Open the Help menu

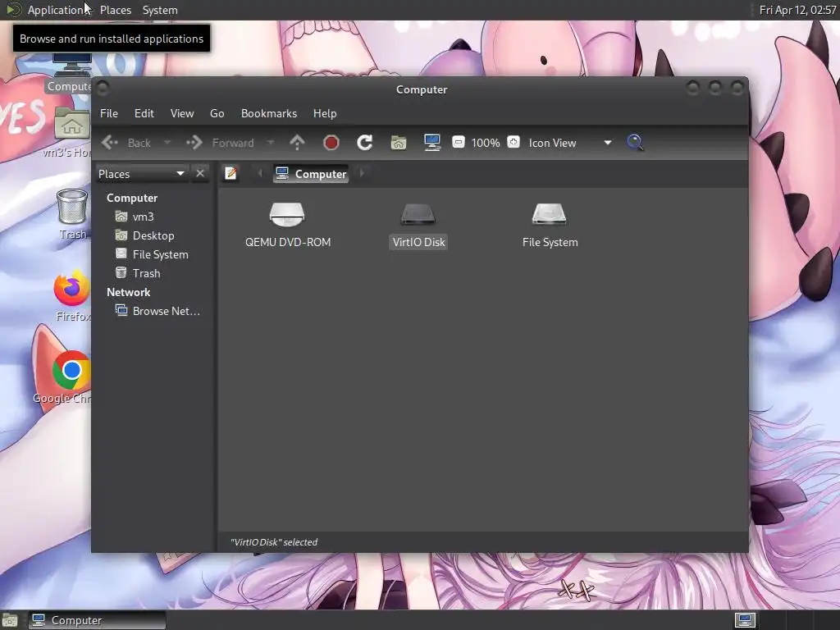point(325,113)
